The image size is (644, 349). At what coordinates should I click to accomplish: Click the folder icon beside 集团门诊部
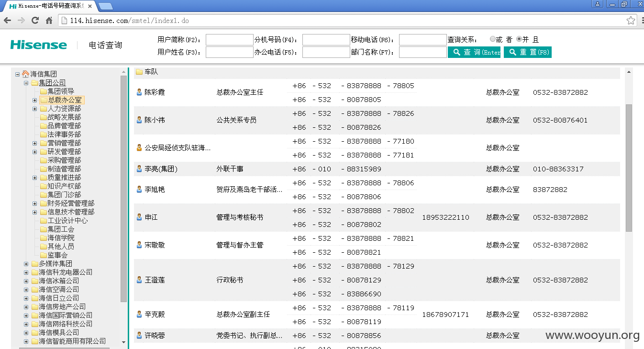click(43, 195)
